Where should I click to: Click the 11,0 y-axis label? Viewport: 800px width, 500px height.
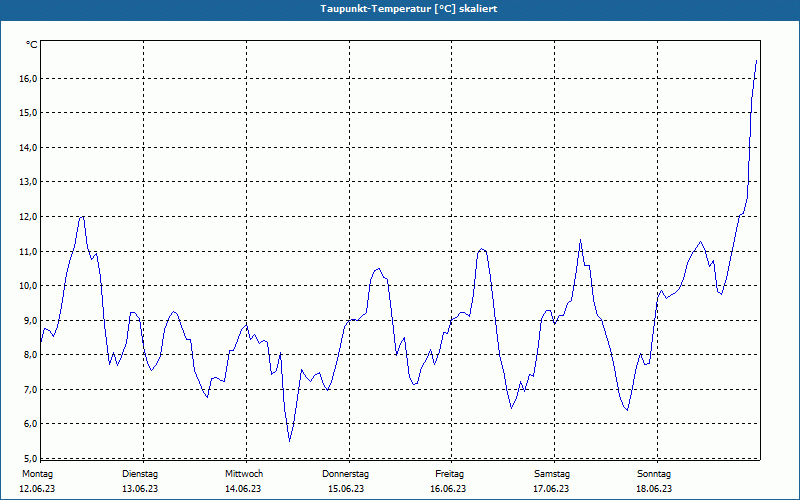click(x=28, y=251)
